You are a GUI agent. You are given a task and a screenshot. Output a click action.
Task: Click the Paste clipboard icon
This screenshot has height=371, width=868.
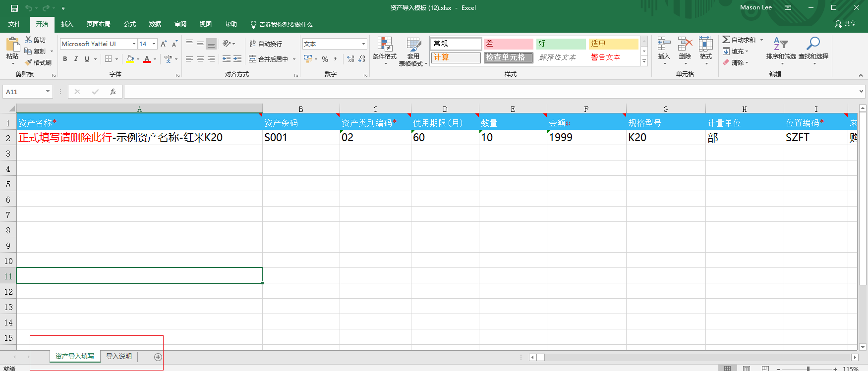pyautogui.click(x=12, y=45)
